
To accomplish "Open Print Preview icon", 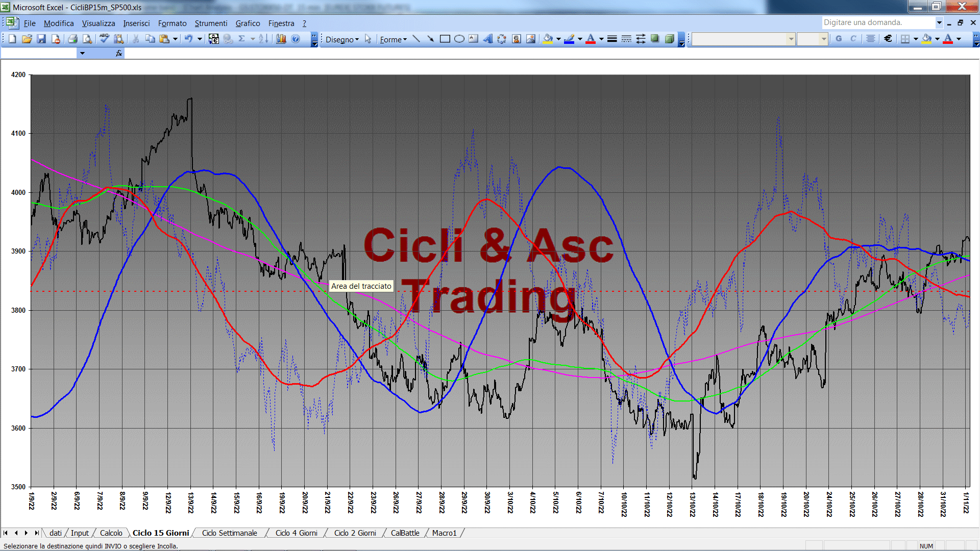I will point(87,39).
